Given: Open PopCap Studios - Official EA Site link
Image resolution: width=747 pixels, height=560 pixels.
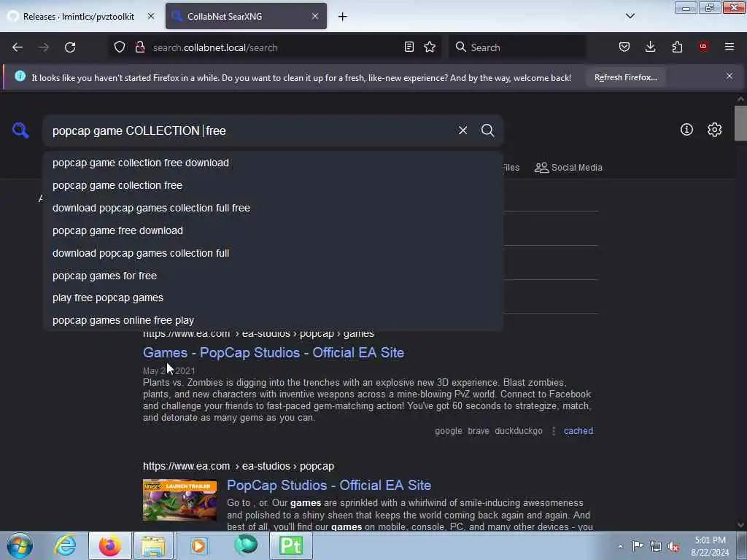Looking at the screenshot, I should tap(329, 485).
